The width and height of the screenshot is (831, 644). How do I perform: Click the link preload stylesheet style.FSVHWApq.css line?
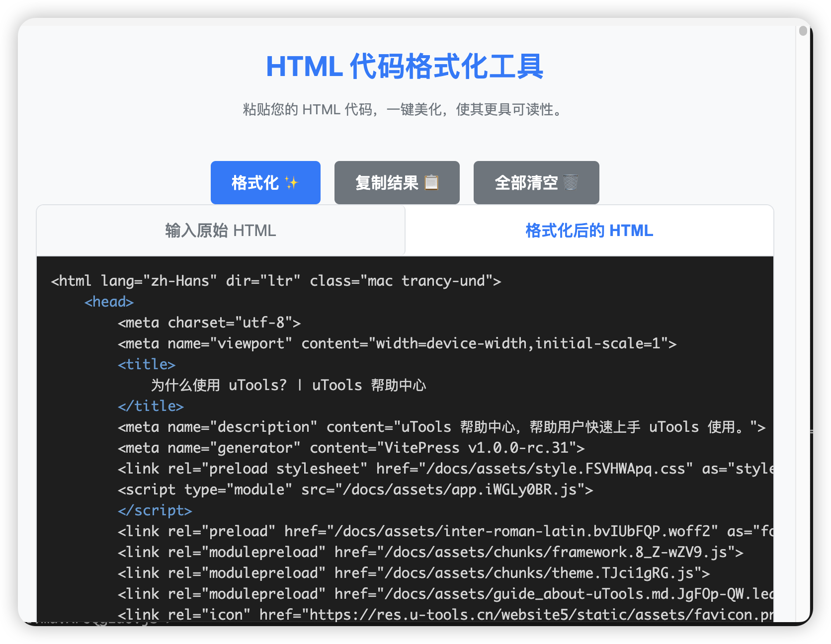pos(445,469)
